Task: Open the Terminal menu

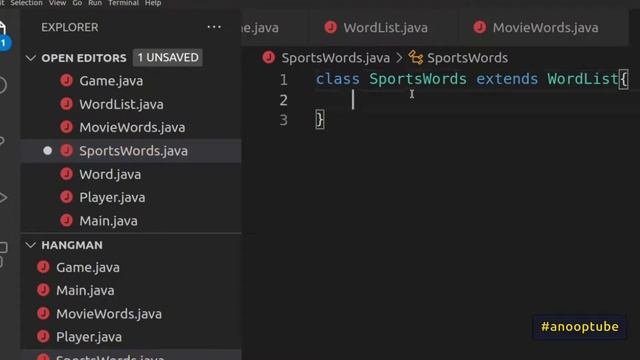Action: 124,3
